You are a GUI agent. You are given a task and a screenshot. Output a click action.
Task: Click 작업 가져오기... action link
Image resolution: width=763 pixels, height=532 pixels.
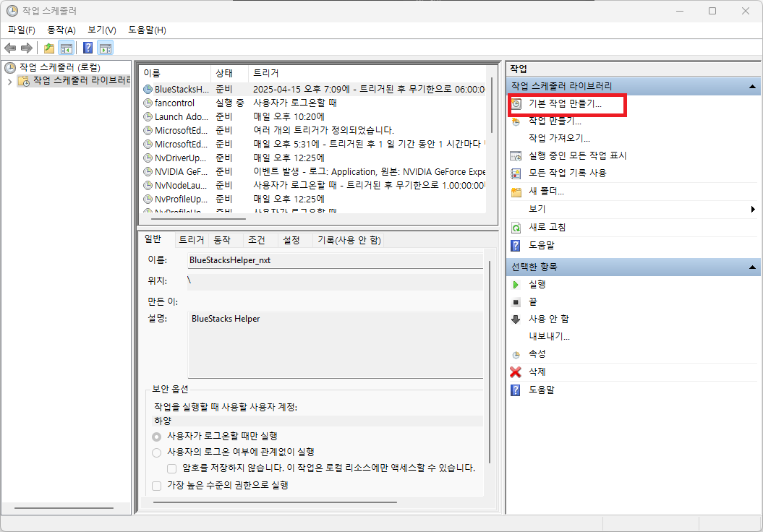click(560, 138)
